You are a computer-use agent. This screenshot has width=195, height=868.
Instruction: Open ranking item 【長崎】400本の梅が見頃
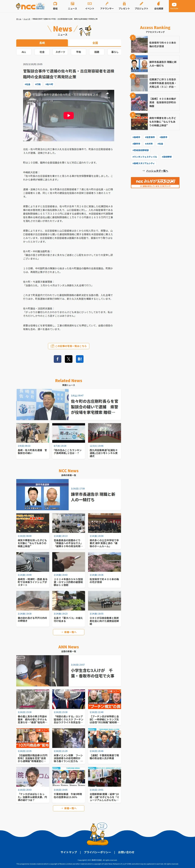tap(155, 102)
